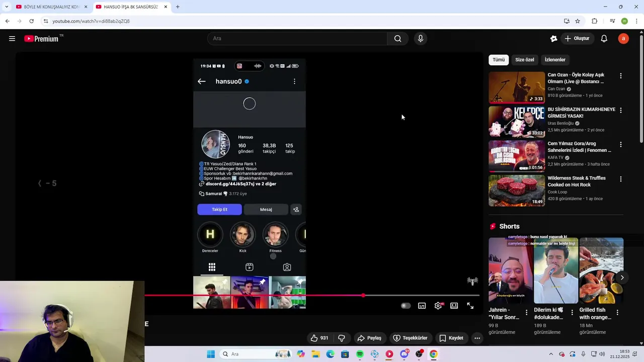Select the Size özel filter chip
The width and height of the screenshot is (644, 362).
pyautogui.click(x=525, y=60)
